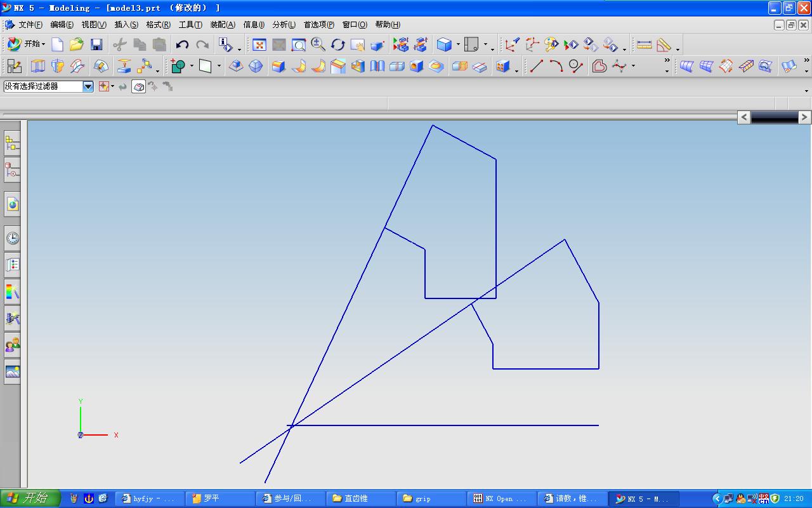The width and height of the screenshot is (812, 508).
Task: Open the 视图(V) menu
Action: 94,25
